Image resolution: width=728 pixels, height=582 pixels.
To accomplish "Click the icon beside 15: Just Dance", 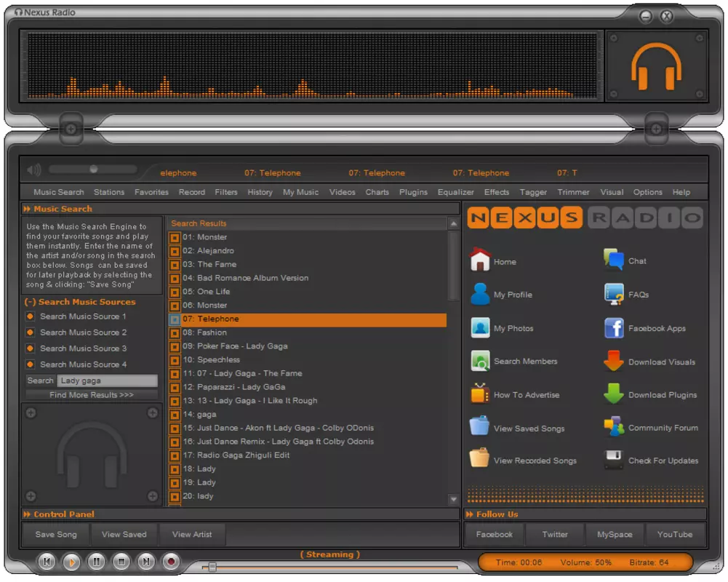I will click(175, 428).
